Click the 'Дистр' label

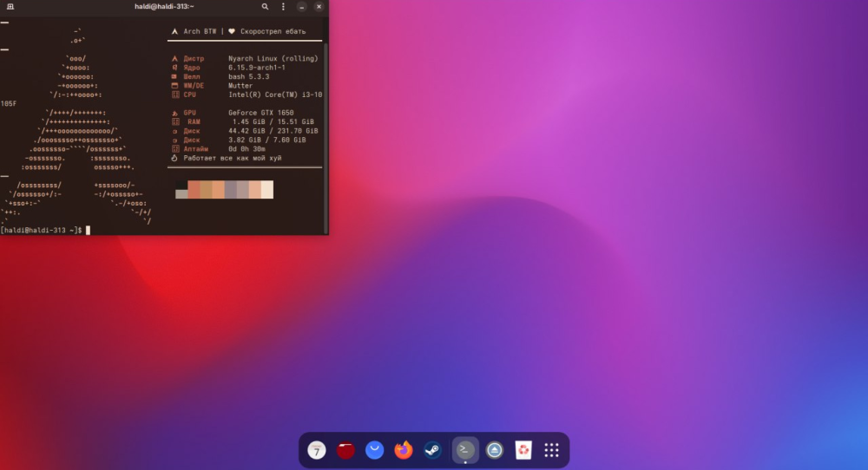tap(194, 59)
